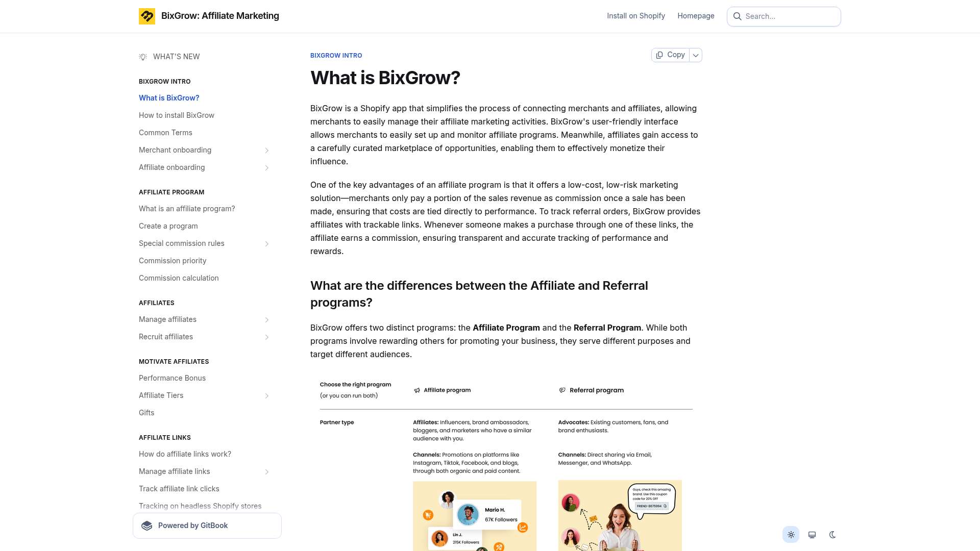The image size is (980, 551).
Task: Click the affiliate influencers illustration
Action: click(x=475, y=516)
